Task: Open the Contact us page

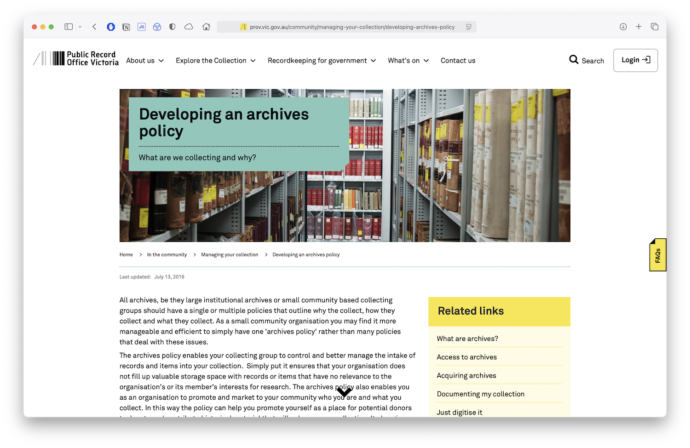Action: (458, 60)
